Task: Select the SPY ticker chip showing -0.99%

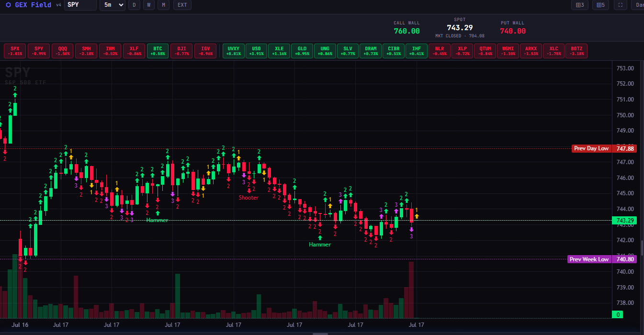Action: click(39, 51)
